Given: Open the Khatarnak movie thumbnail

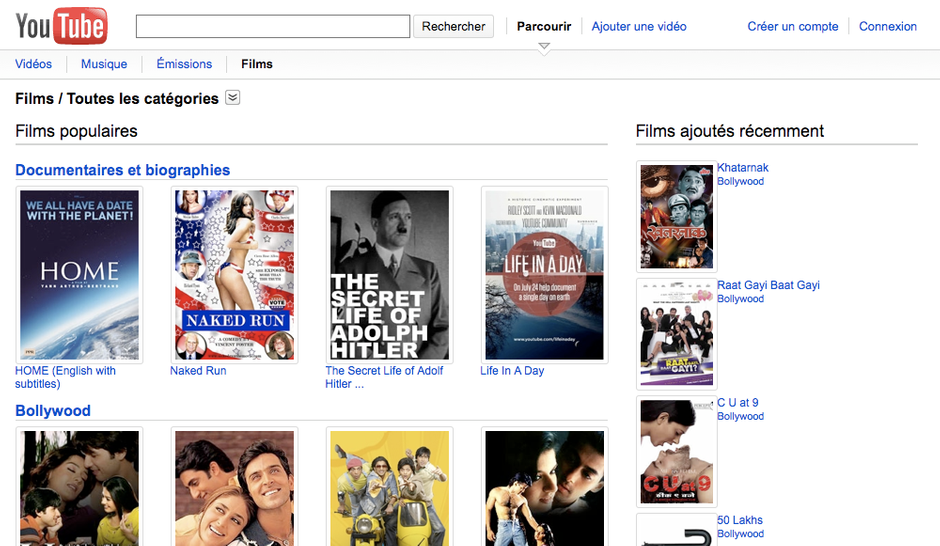Looking at the screenshot, I should pyautogui.click(x=677, y=216).
